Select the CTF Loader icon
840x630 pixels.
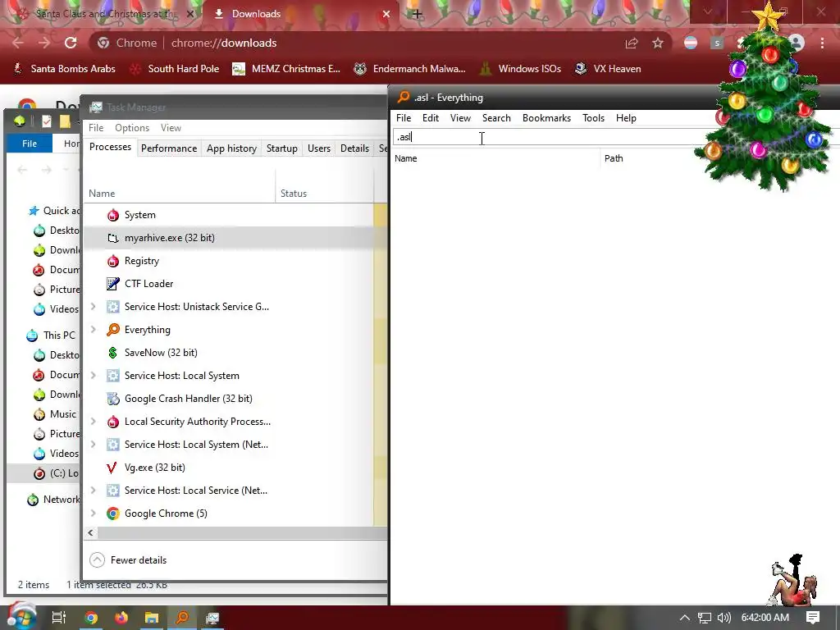[112, 284]
